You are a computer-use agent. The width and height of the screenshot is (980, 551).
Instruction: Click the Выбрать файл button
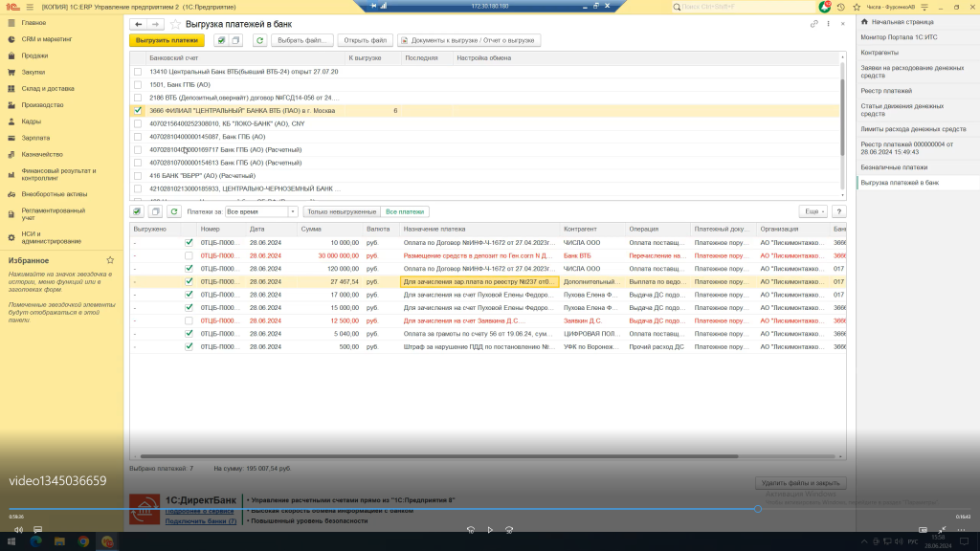(x=302, y=41)
